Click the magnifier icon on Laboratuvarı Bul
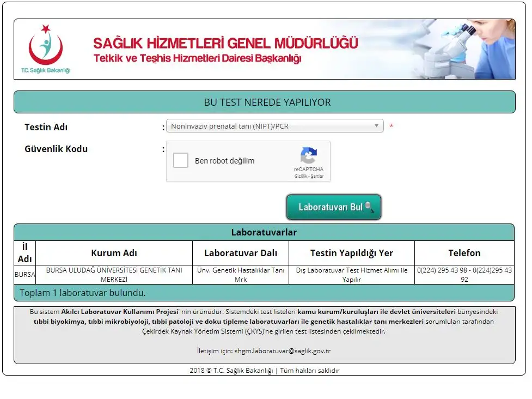532x399 pixels. coord(370,207)
